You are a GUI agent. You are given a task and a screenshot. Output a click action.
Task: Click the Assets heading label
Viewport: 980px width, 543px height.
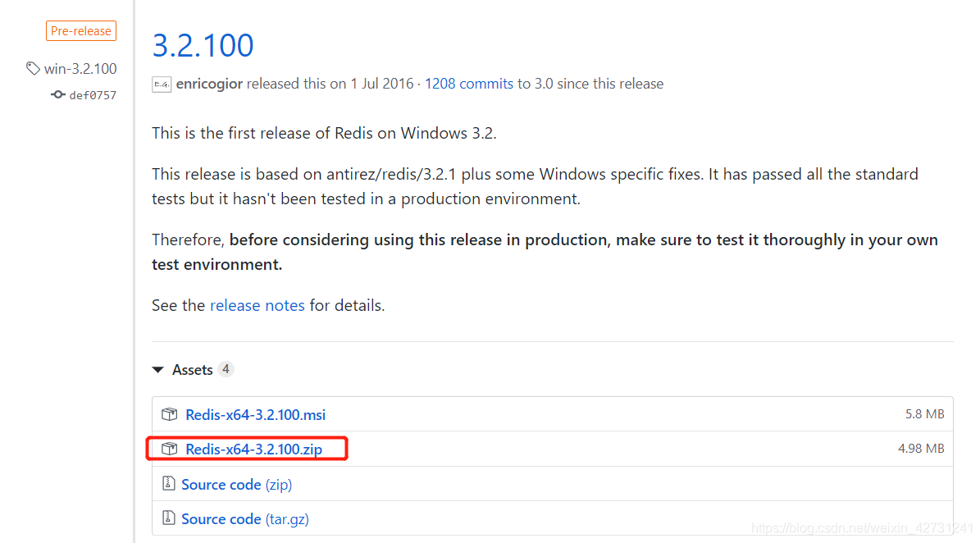(x=193, y=370)
